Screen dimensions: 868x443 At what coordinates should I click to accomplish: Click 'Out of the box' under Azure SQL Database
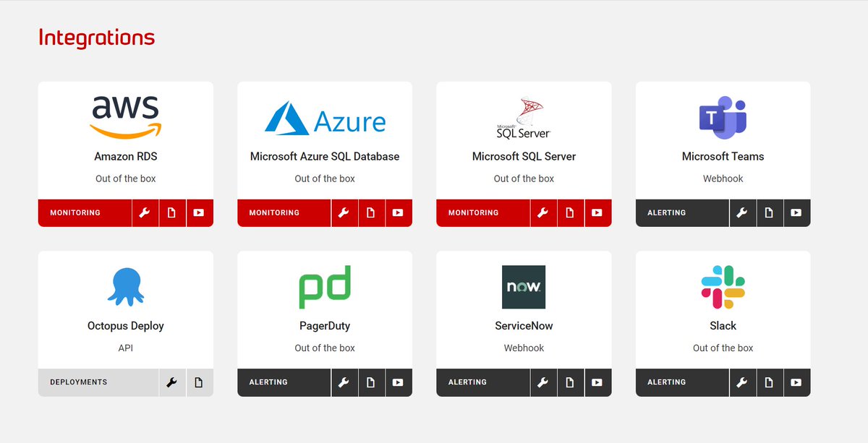[x=325, y=179]
